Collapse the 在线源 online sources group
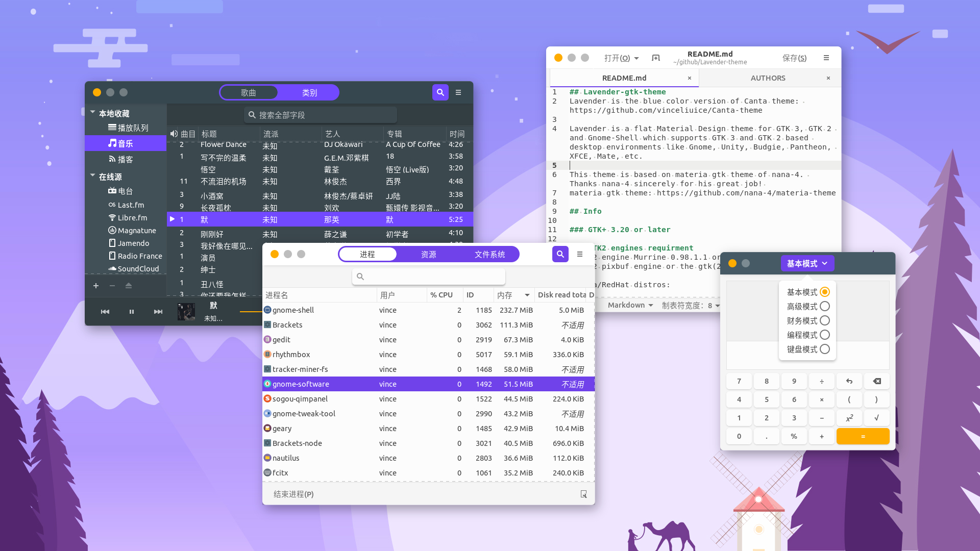Image resolution: width=980 pixels, height=551 pixels. tap(93, 176)
